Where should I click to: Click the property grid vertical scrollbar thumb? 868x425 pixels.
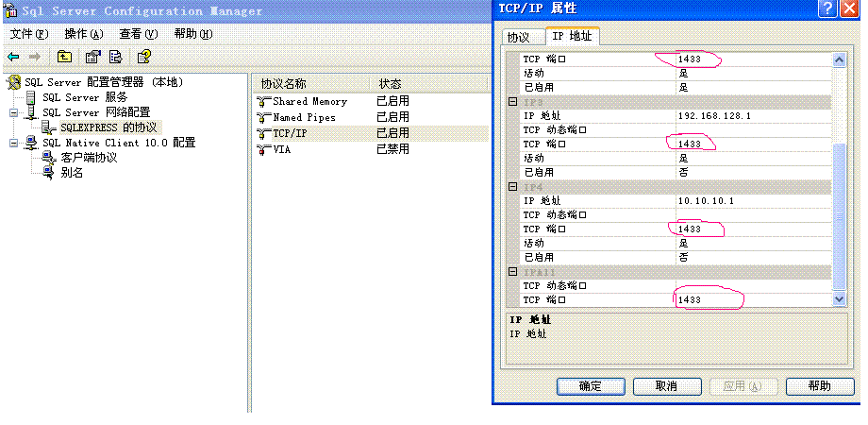click(x=839, y=216)
